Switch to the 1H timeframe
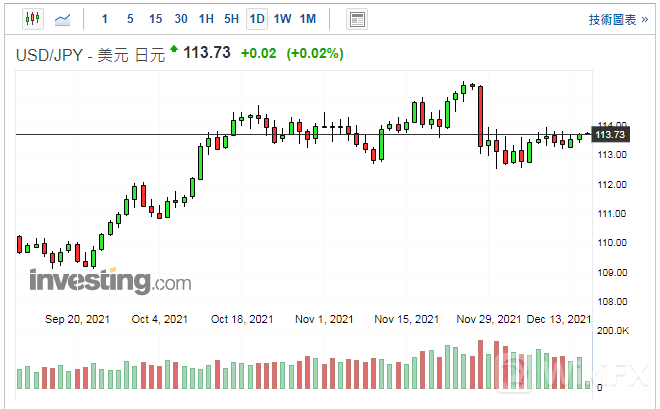 [x=206, y=19]
